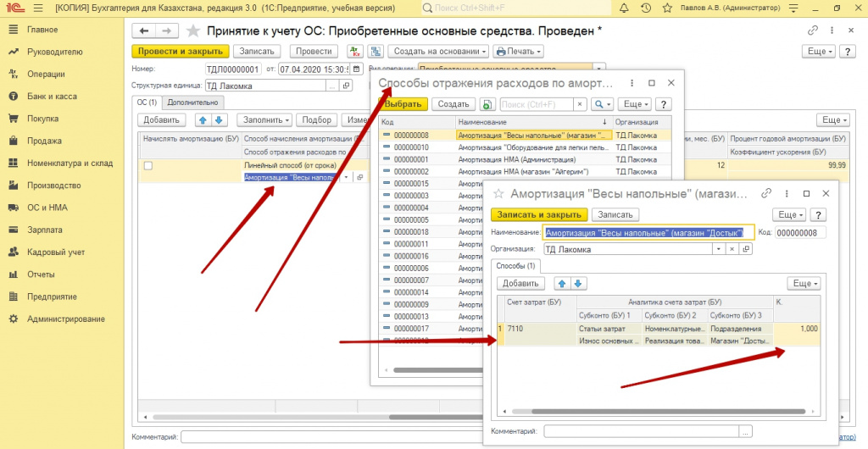Screen dimensions: 868x449
Task: Open history clock icon in title bar
Action: (x=645, y=8)
